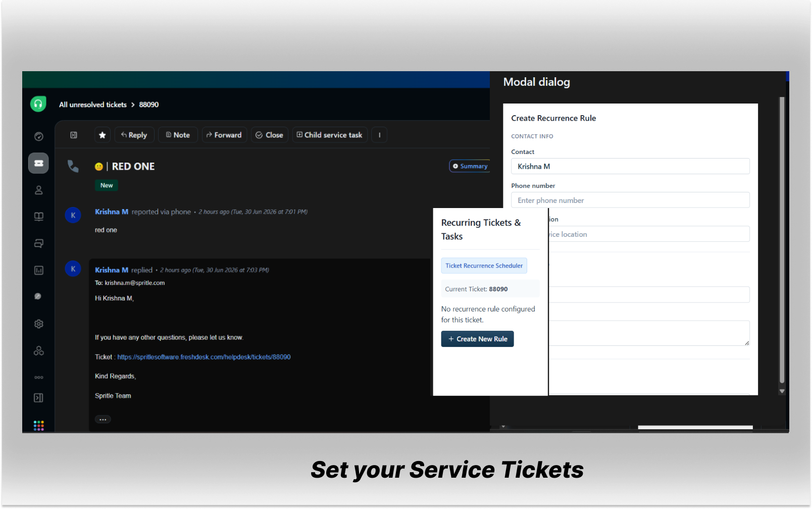Click the Phone number input field

[x=630, y=200]
